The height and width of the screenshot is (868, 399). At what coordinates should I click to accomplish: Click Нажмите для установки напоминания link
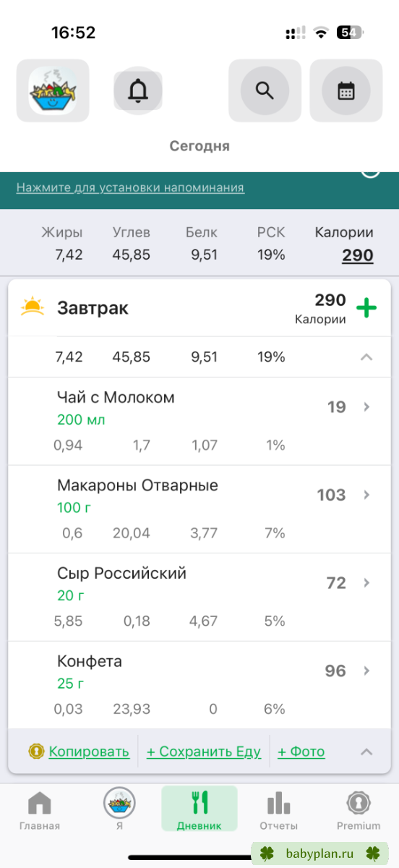click(x=130, y=187)
